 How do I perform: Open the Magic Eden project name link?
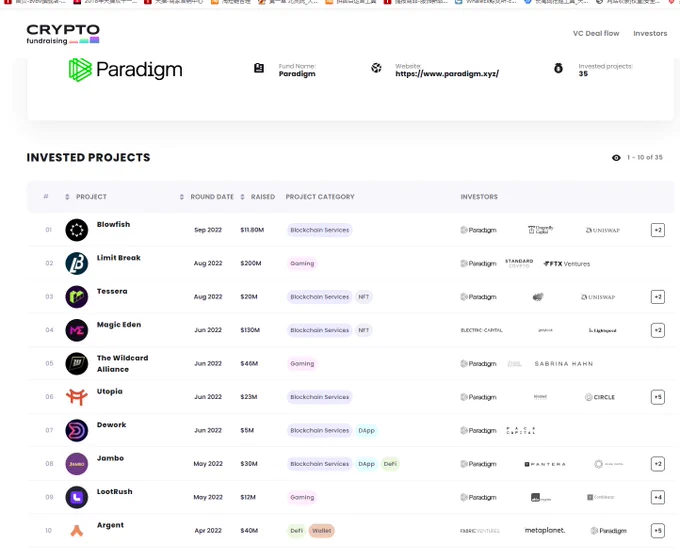click(x=119, y=324)
